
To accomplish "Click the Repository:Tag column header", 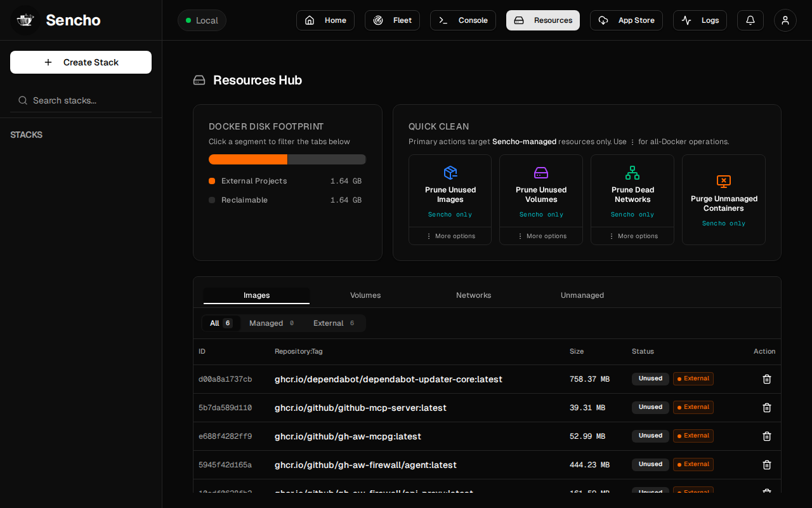I will point(299,351).
